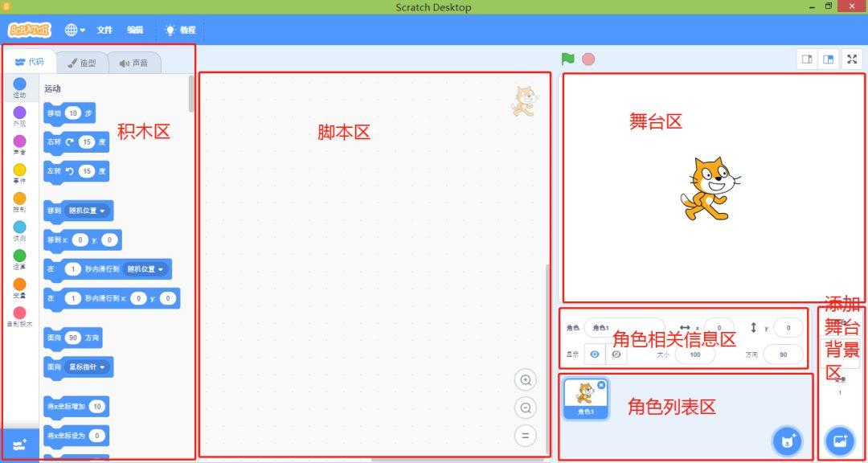The height and width of the screenshot is (463, 868).
Task: Show sprite with open eye button
Action: [x=595, y=354]
